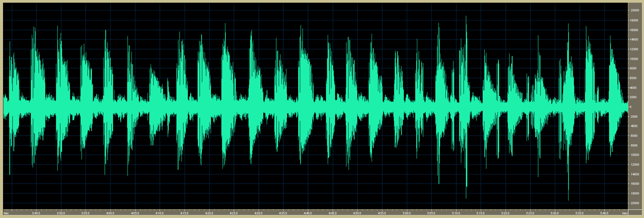This screenshot has height=218, width=644.
Task: Select the 4:30.0 position on timeline ruler
Action: coord(258,213)
